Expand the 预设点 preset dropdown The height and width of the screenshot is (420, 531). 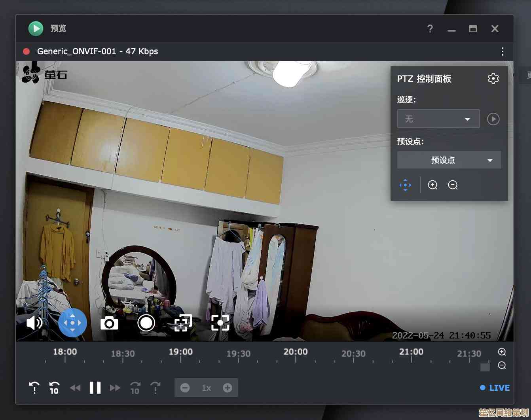click(449, 160)
